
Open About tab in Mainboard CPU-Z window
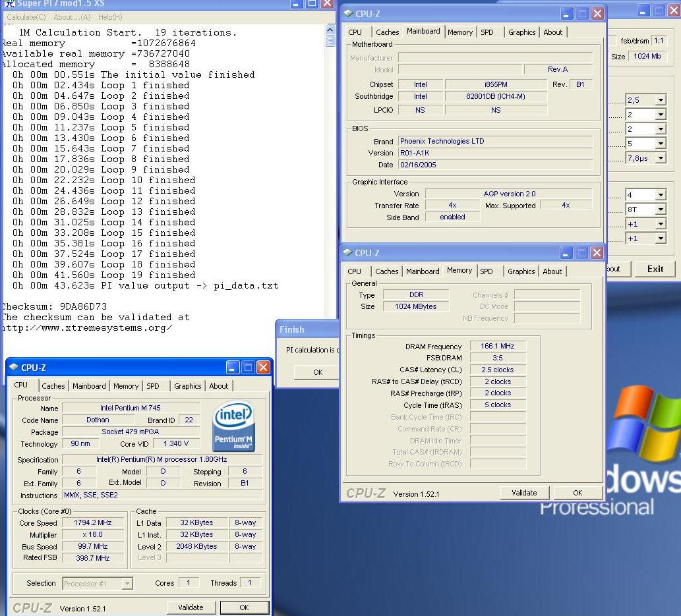tap(553, 32)
